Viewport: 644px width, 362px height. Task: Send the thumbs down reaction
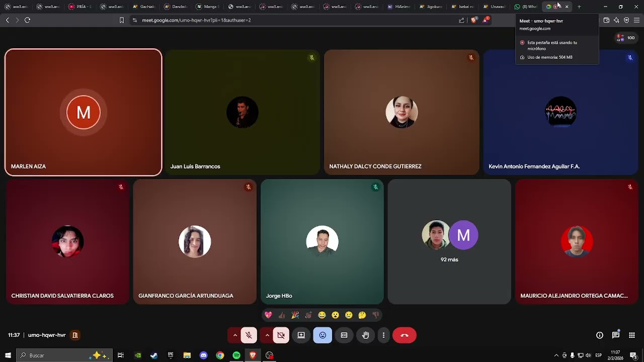click(375, 315)
